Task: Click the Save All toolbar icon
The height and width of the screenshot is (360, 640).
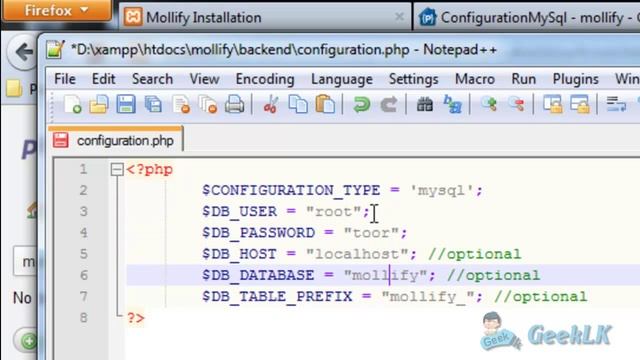Action: (153, 105)
